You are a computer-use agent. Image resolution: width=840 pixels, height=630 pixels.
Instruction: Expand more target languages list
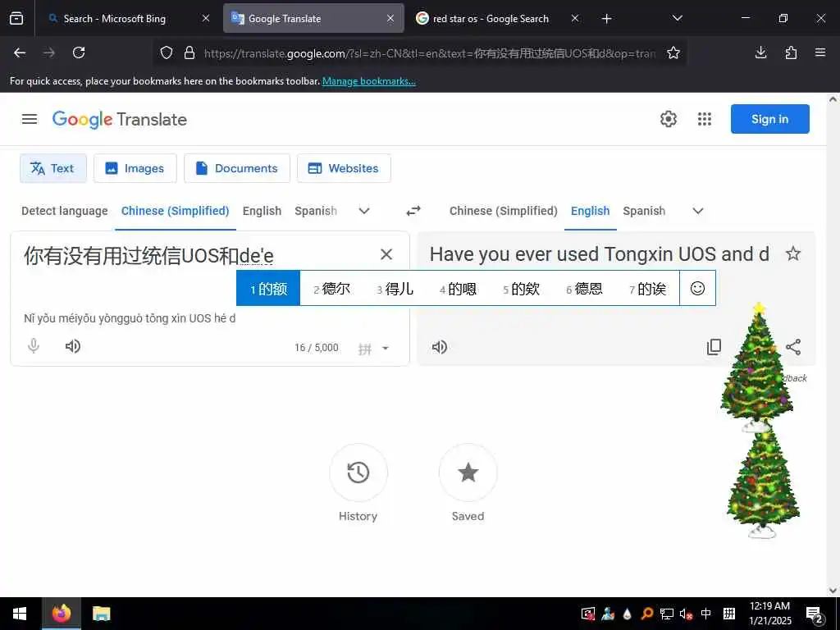698,211
